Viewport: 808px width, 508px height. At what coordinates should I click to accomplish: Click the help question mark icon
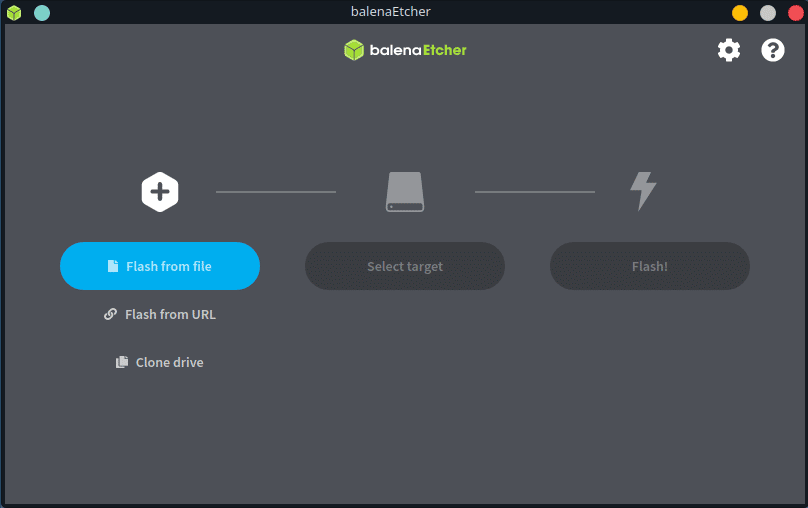click(773, 50)
